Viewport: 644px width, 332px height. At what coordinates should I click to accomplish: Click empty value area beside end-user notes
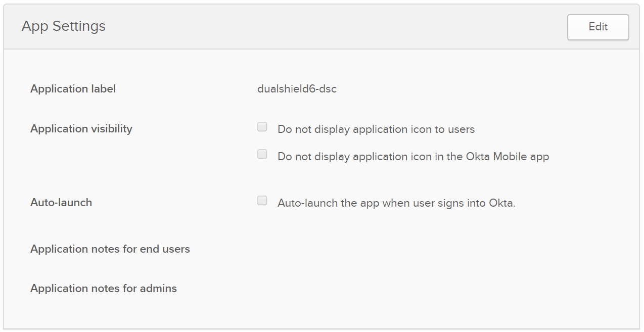pyautogui.click(x=404, y=249)
